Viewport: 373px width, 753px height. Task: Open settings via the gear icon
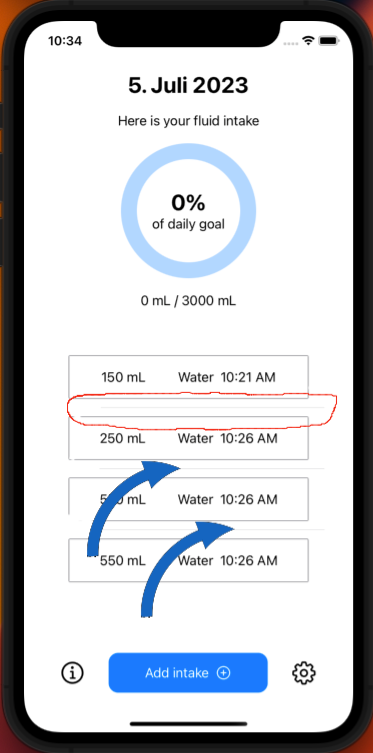point(304,673)
